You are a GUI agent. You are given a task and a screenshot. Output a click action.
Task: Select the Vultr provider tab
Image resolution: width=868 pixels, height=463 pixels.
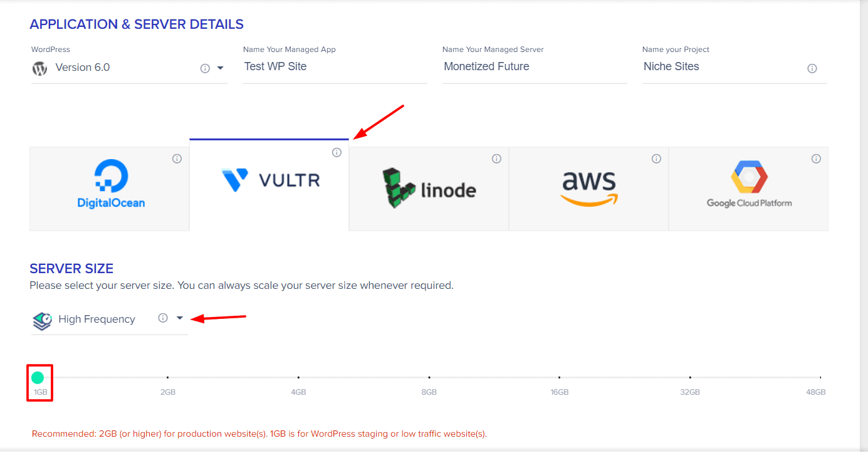[x=269, y=185]
